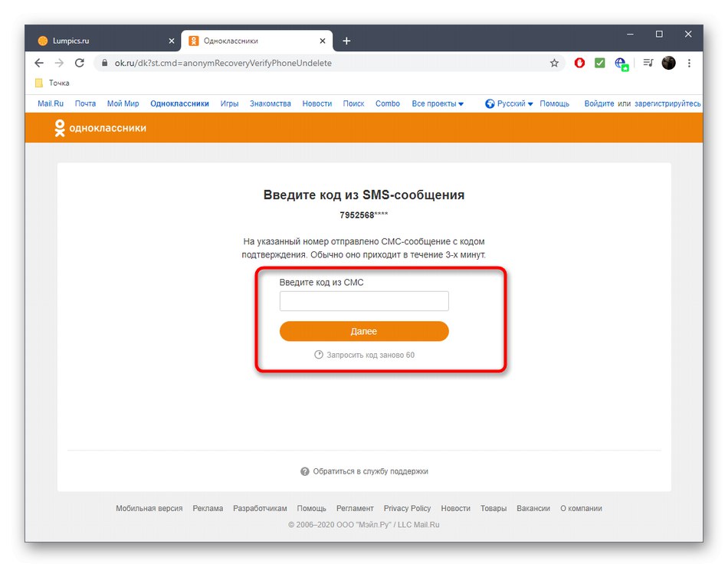
Task: Open the globe extension icon
Action: [621, 64]
